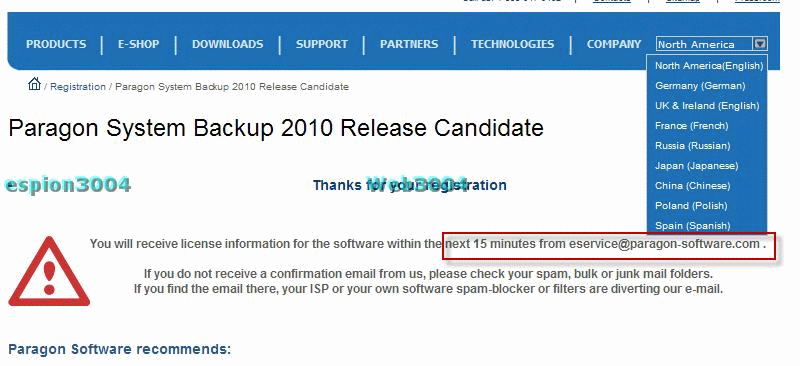Open the SUPPORT menu
Viewport: 800px width, 366px height.
point(322,44)
